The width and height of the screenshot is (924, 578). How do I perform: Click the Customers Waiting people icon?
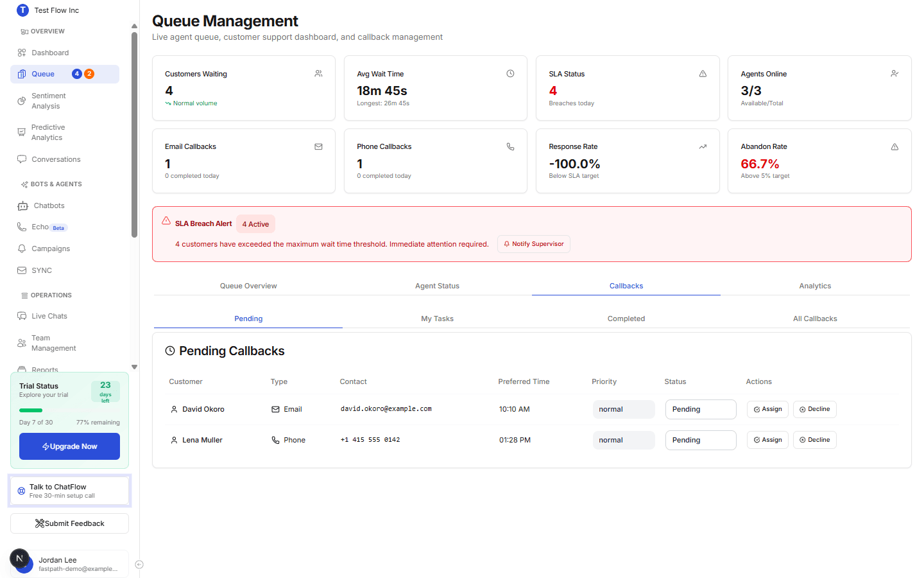[x=318, y=74]
